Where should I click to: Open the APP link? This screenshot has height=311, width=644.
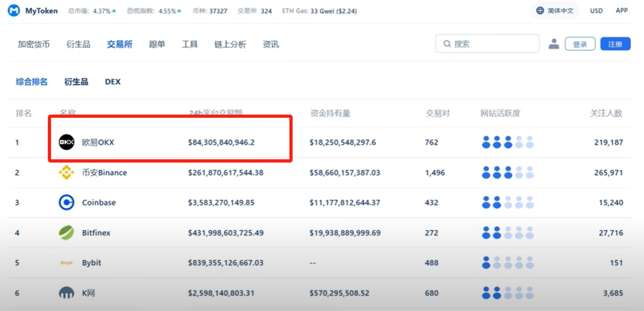coord(622,10)
